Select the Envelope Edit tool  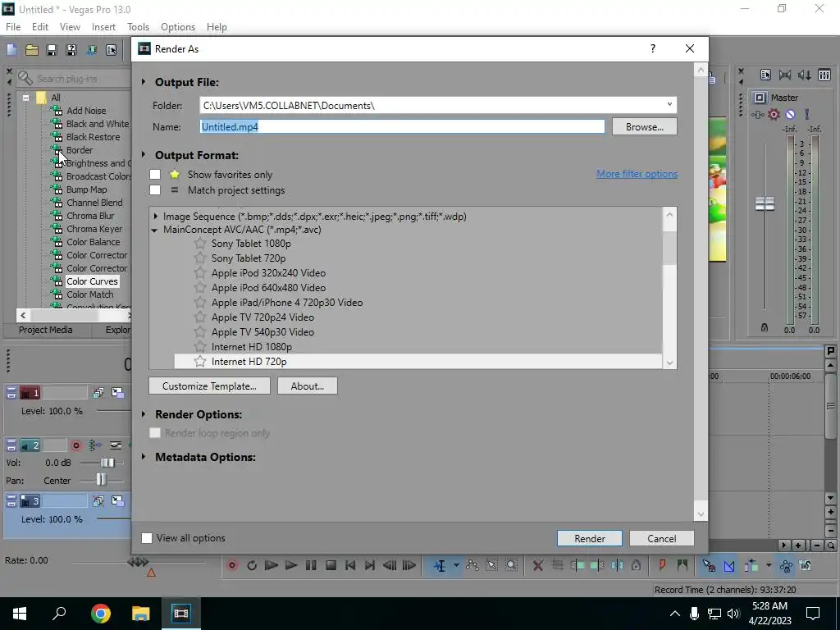(472, 565)
